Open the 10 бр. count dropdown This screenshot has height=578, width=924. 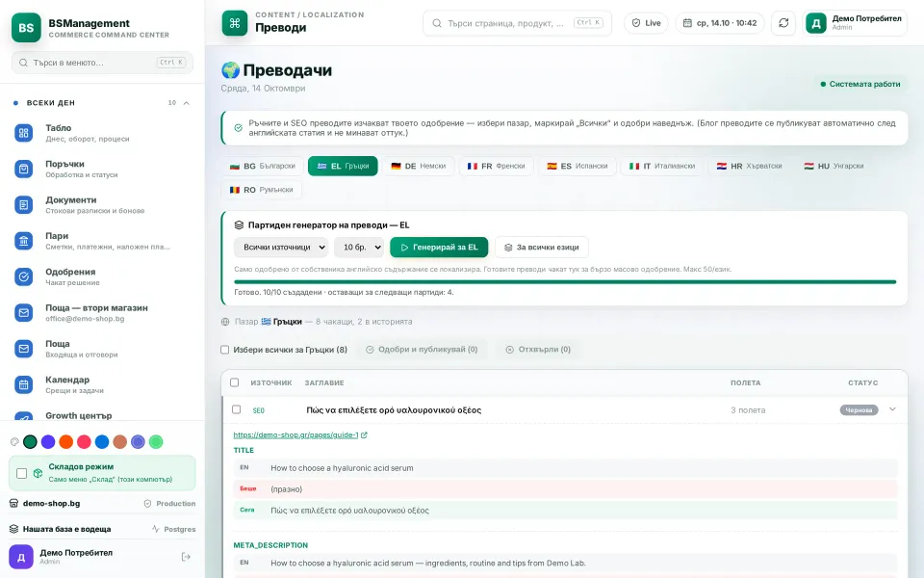pyautogui.click(x=359, y=248)
